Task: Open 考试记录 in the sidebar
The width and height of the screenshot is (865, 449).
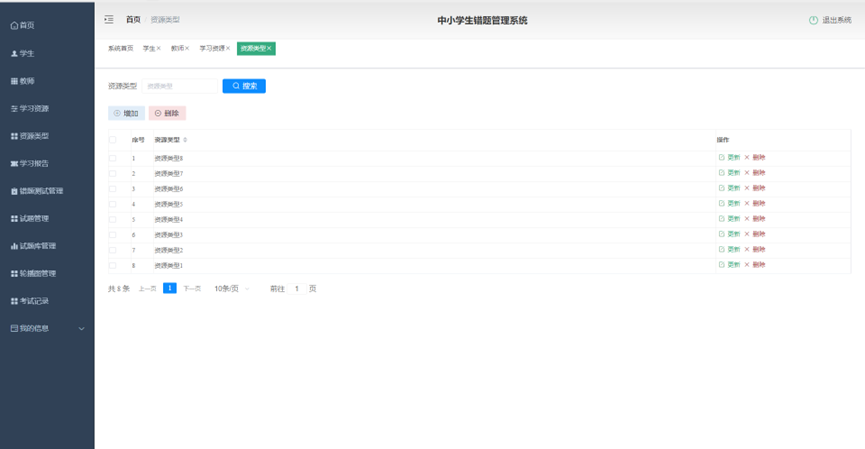Action: click(30, 301)
